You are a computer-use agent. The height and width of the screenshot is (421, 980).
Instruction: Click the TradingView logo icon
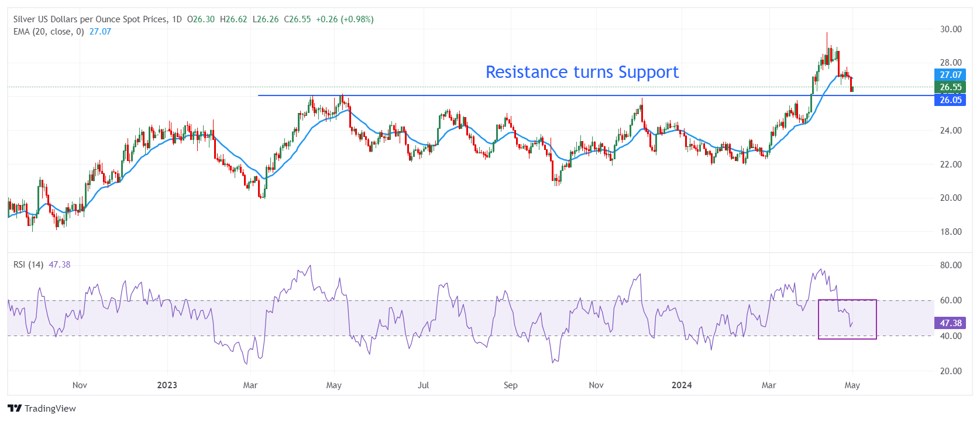[15, 408]
